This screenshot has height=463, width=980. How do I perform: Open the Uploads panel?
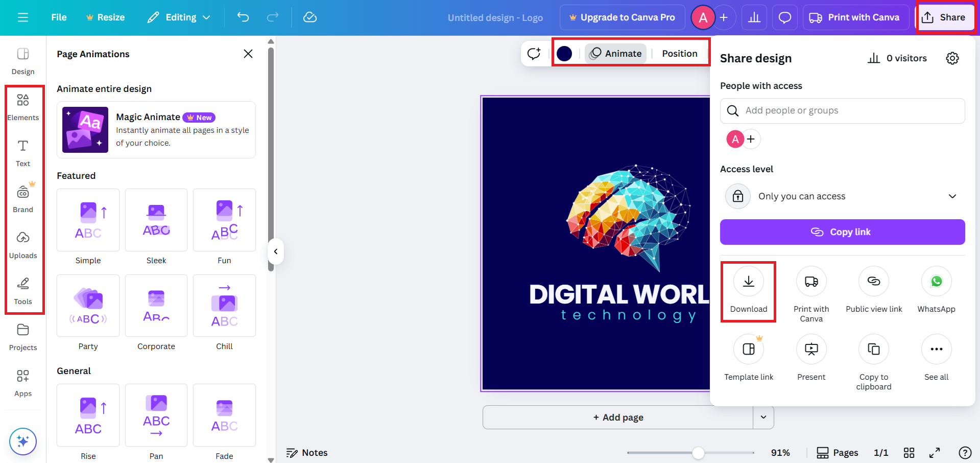pyautogui.click(x=23, y=244)
